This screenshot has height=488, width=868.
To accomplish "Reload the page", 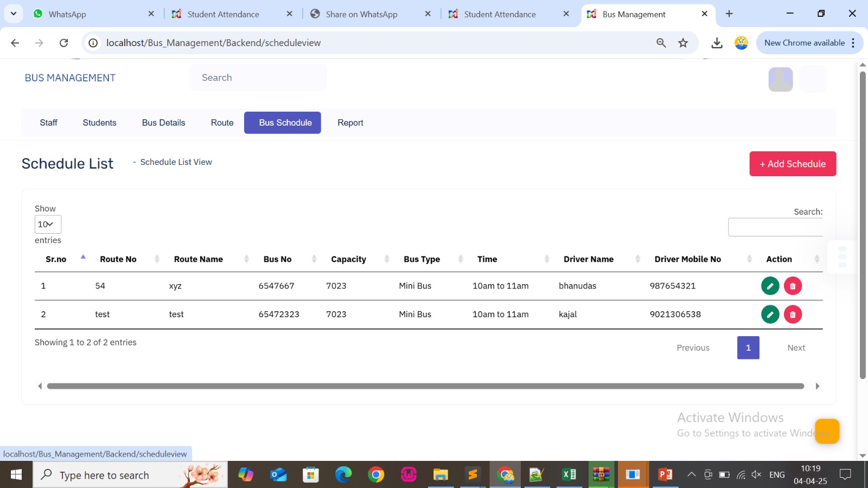I will coord(63,43).
